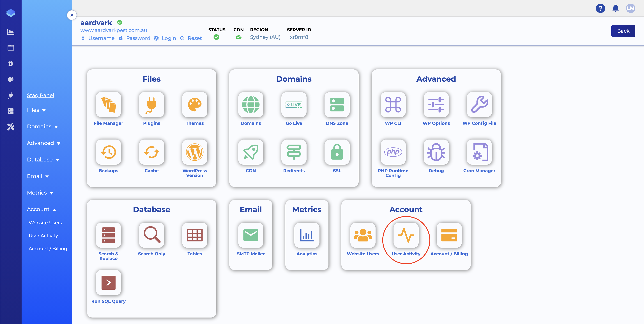Select Website Users in sidebar submenu
This screenshot has height=324, width=644.
[45, 223]
